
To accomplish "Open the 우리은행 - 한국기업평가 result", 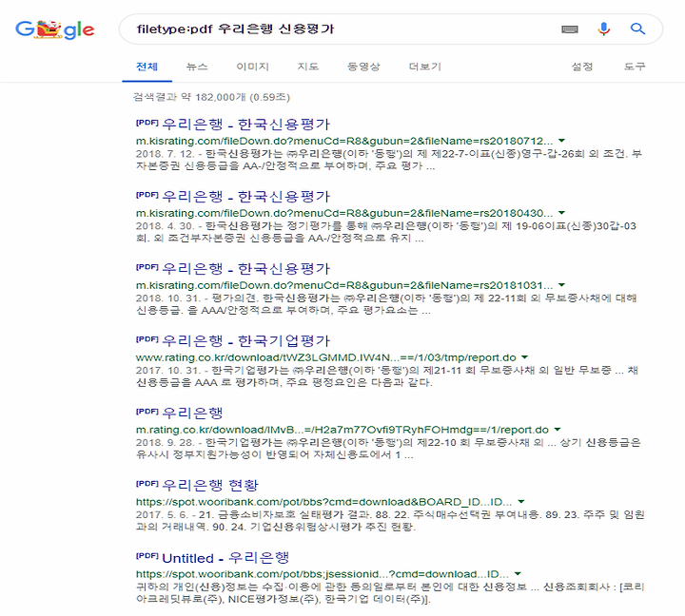I will pos(246,340).
